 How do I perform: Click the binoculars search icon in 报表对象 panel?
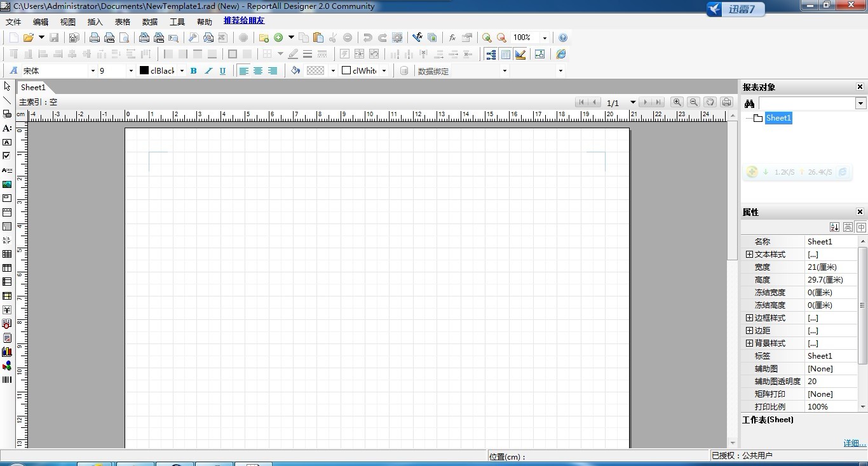[750, 103]
